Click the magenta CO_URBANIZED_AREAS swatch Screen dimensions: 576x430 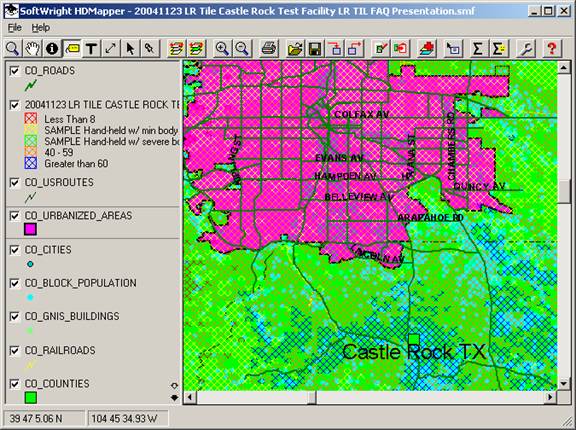click(30, 230)
